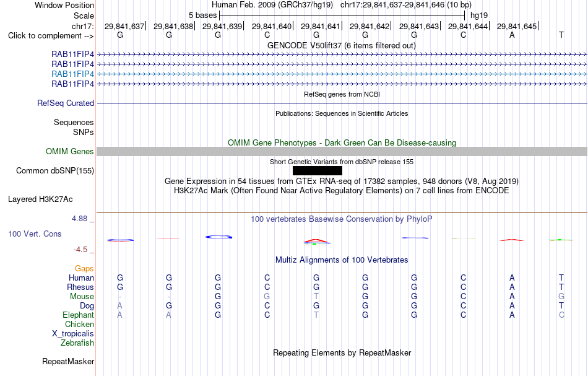
Task: Select the Elephant species label
Action: [79, 315]
